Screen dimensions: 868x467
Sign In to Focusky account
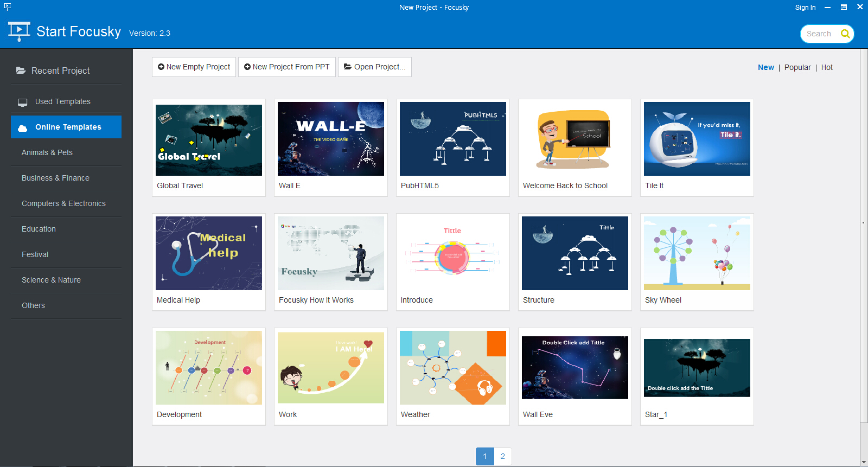(x=805, y=8)
